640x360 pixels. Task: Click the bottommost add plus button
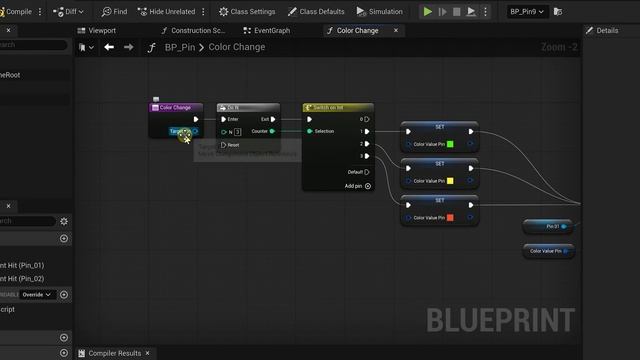coord(64,353)
